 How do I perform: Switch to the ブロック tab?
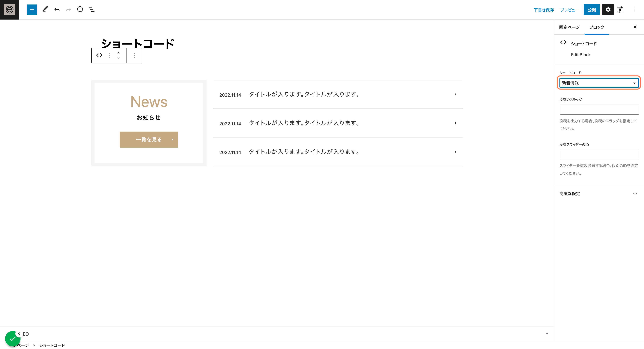(x=596, y=27)
